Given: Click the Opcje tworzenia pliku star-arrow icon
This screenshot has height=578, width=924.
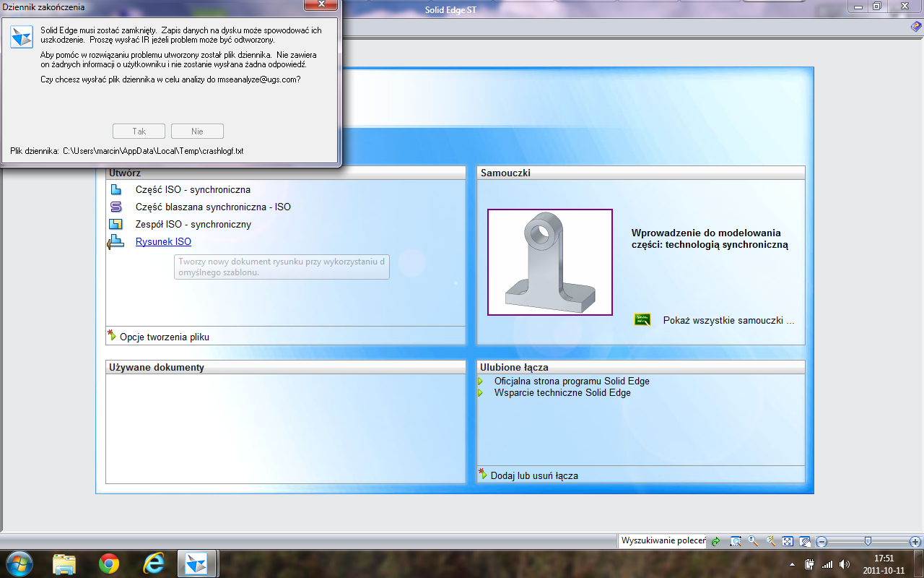Looking at the screenshot, I should pyautogui.click(x=112, y=335).
